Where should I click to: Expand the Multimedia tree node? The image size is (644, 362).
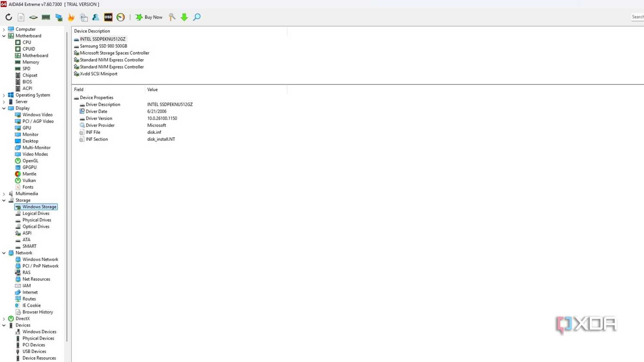click(4, 194)
